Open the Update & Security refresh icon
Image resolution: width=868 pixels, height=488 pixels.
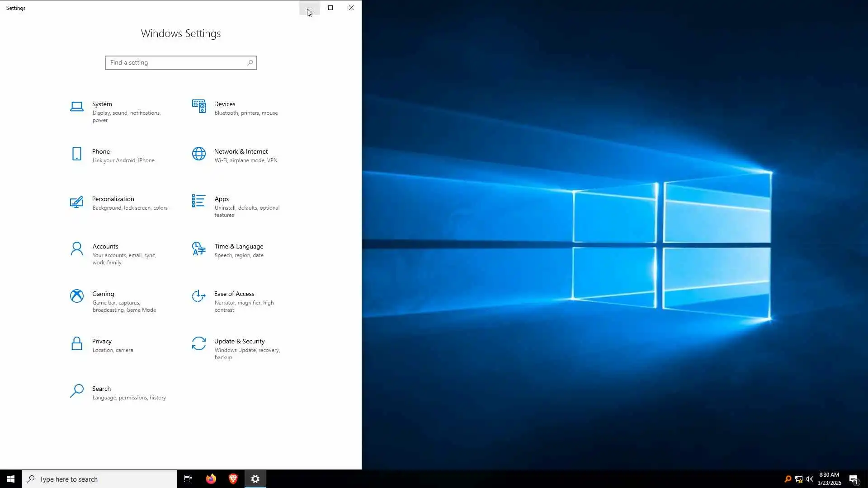click(x=198, y=343)
